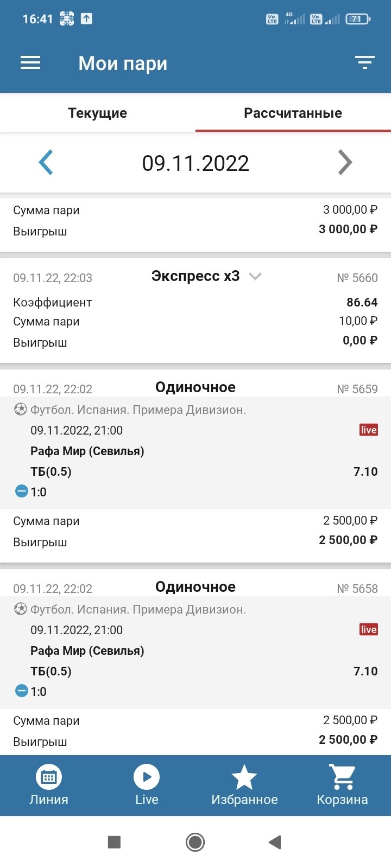
Task: Go to previous date with left arrow
Action: point(46,163)
